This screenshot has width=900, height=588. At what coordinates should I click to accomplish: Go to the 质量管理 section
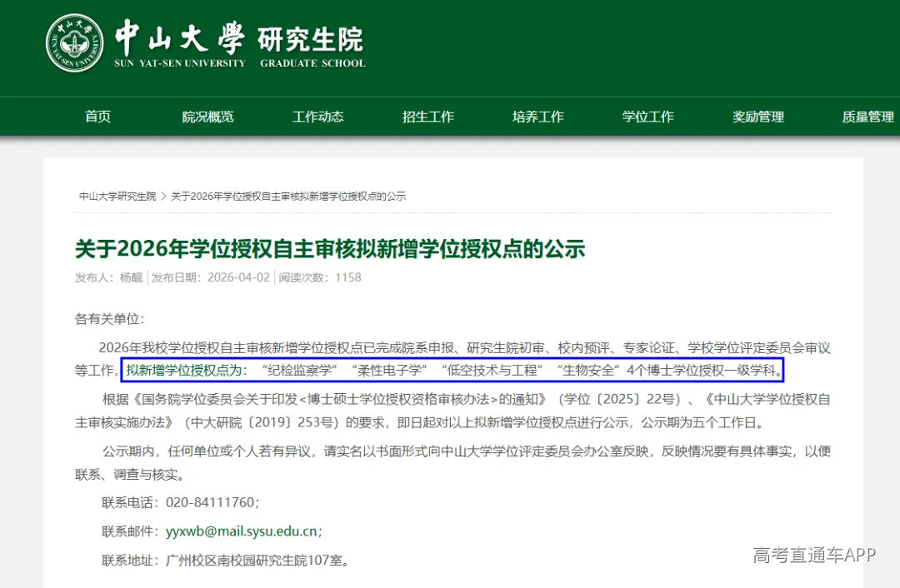coord(867,117)
